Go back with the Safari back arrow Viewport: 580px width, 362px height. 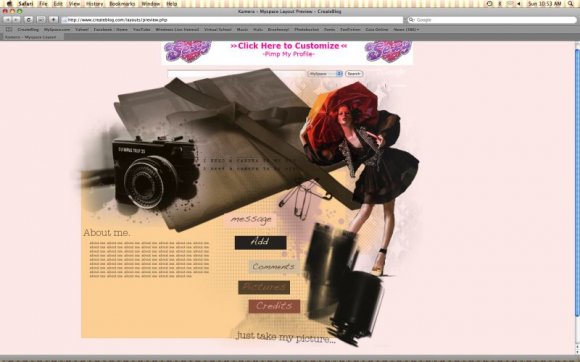click(x=7, y=20)
